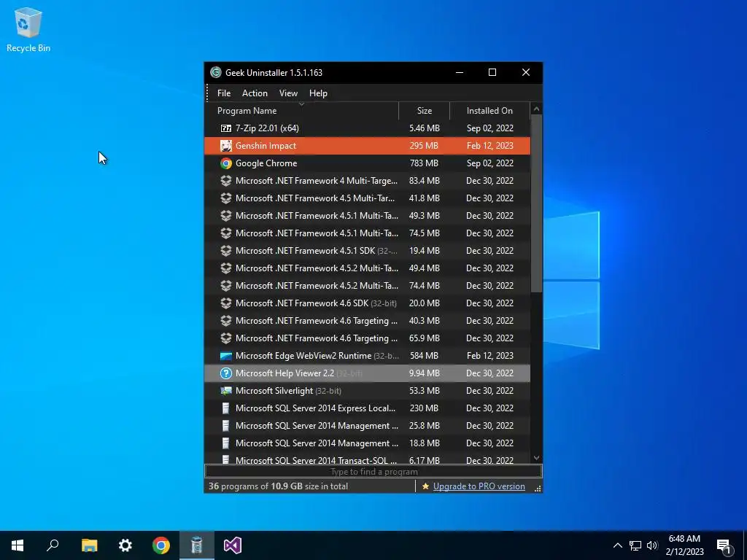Select the 7-Zip 22.01 (x64) row
This screenshot has width=747, height=560.
tap(368, 128)
